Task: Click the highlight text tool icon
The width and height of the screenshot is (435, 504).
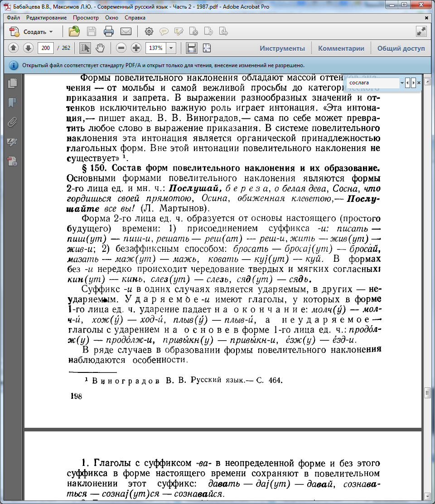Action: (x=179, y=31)
